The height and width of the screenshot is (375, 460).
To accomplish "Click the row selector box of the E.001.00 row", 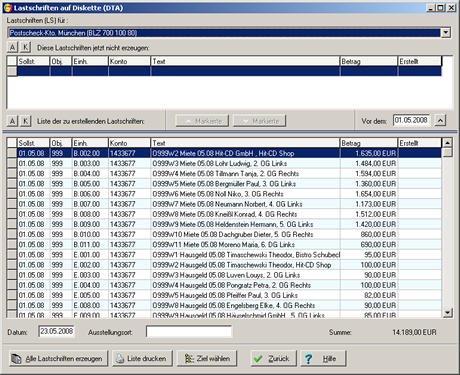I will point(12,255).
